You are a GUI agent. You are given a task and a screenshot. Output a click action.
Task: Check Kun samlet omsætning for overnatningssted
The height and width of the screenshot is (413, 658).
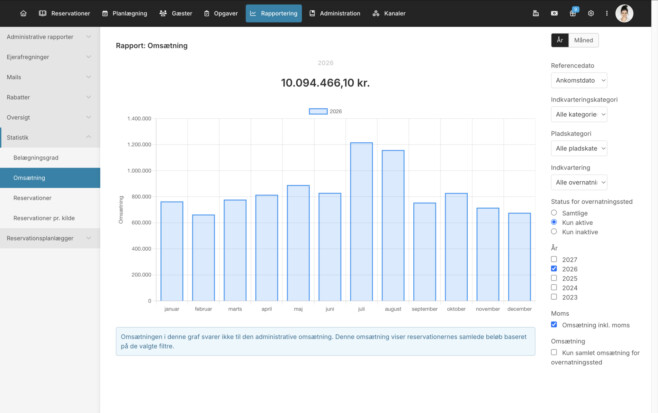pos(554,352)
